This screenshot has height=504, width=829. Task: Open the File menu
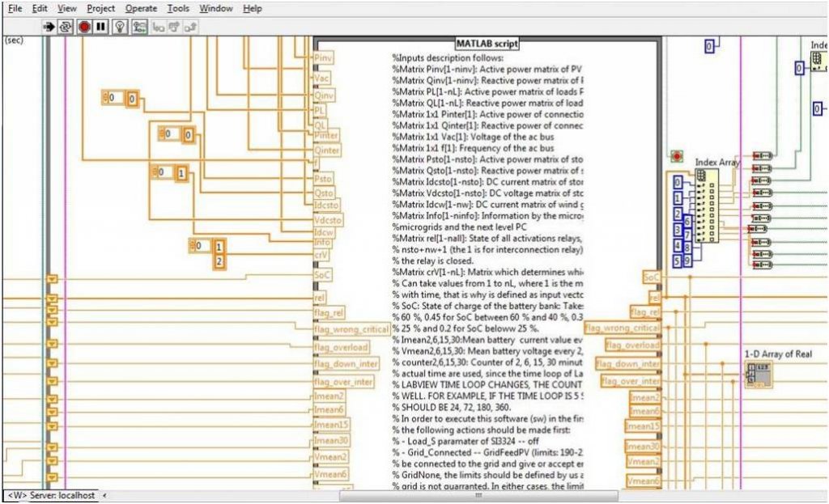15,8
